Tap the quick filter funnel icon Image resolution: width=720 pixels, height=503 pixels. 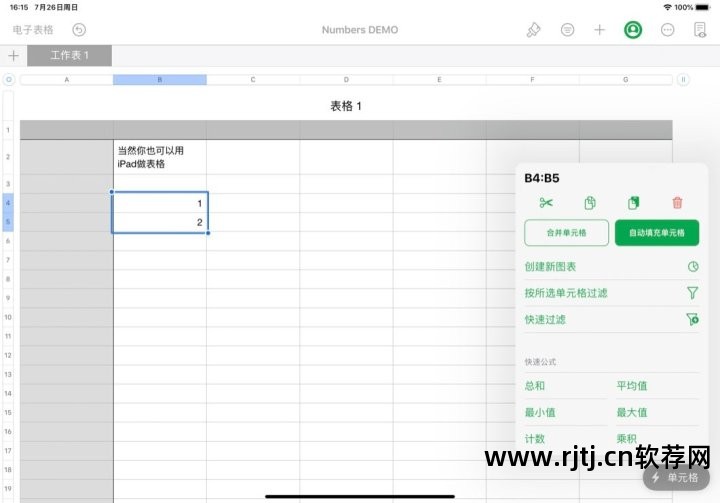(x=693, y=319)
